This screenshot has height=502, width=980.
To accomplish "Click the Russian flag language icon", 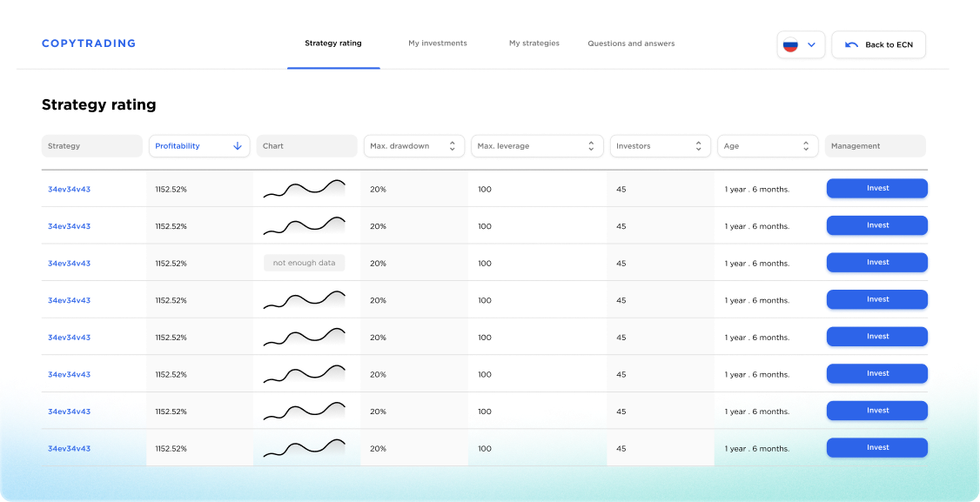I will 790,44.
